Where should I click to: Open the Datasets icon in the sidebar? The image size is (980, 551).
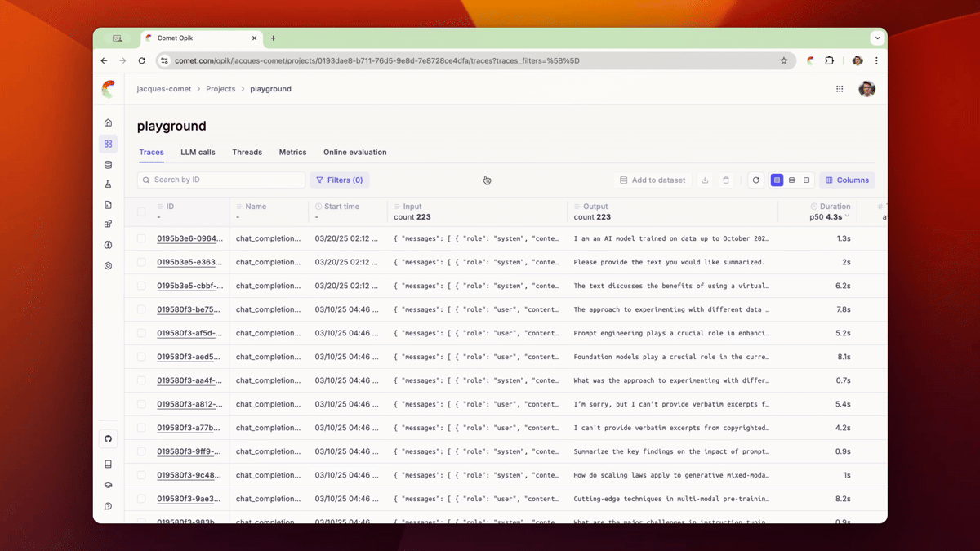(108, 165)
